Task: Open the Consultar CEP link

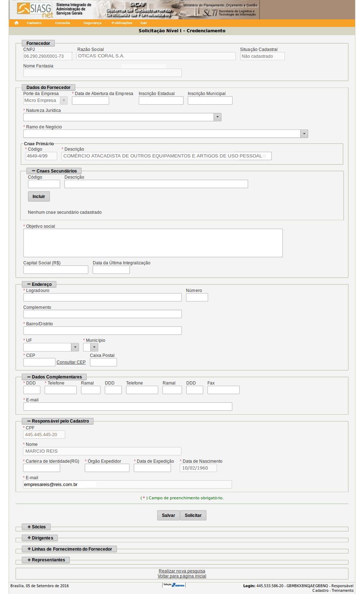Action: click(x=71, y=362)
